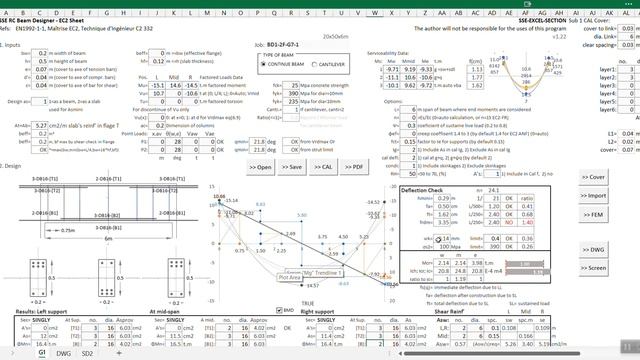
Task: Click the Job name cell BD1-2F-G7-1
Action: 283,44
